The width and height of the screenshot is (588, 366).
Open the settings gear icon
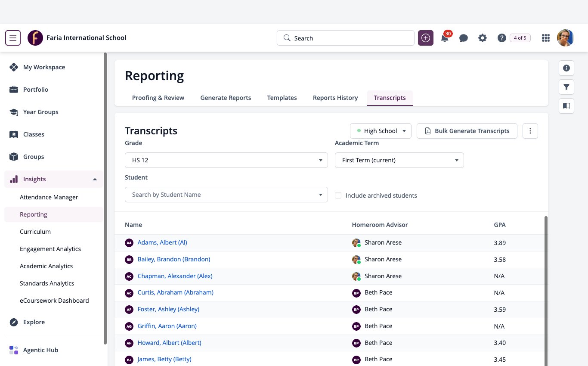pos(483,38)
